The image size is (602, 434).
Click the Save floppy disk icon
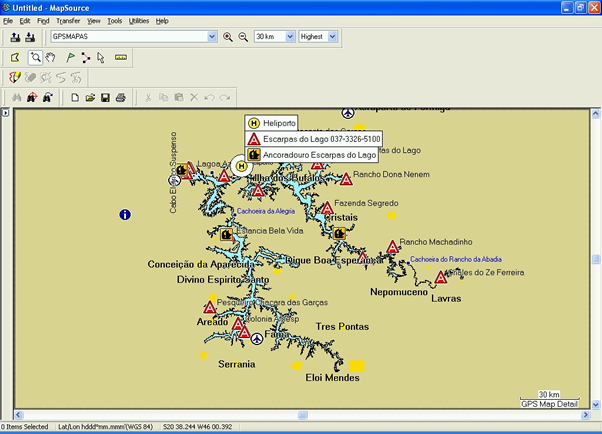[105, 97]
